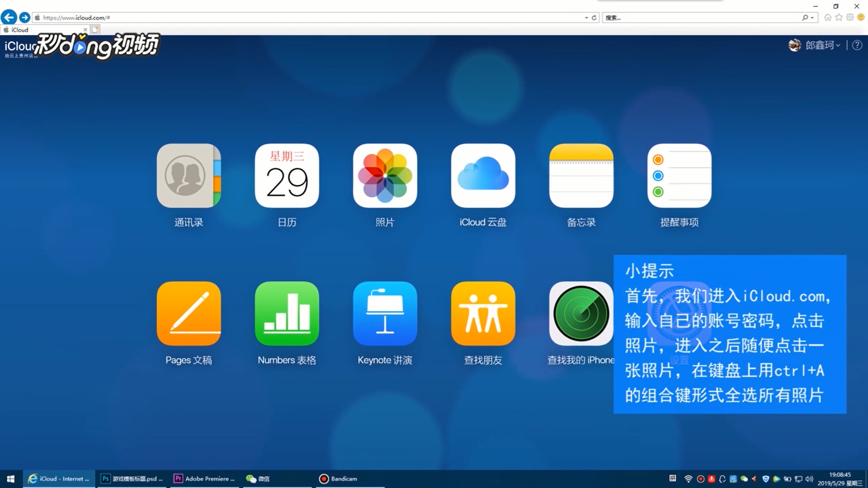Switch to iCloud Internet Explorer taskbar item

(59, 479)
